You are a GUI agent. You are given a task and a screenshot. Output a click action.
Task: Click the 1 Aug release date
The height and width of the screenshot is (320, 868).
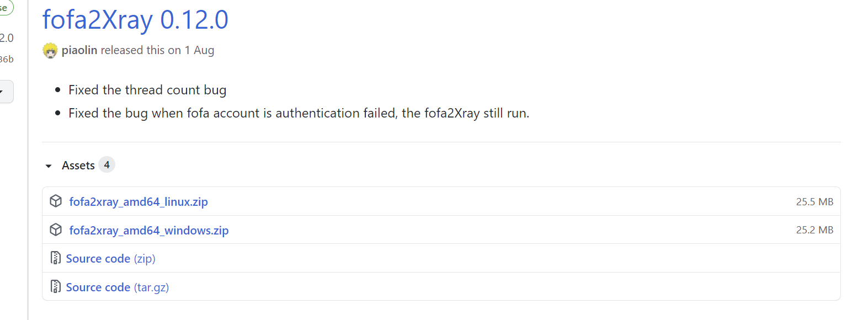[x=199, y=50]
